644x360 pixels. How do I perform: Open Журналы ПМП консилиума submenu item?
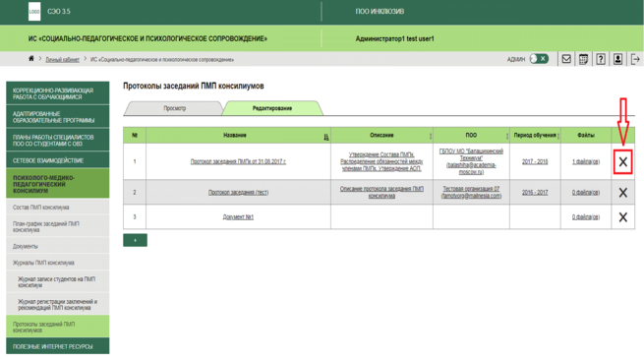point(58,263)
